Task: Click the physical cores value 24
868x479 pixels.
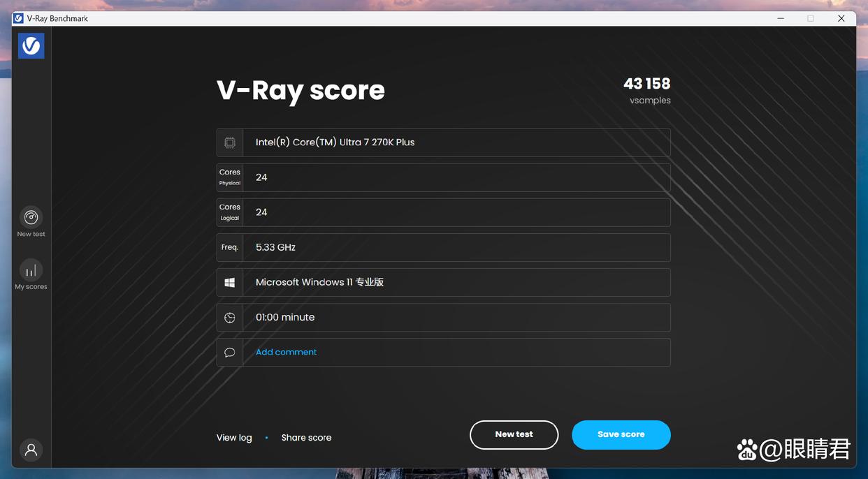Action: tap(261, 177)
